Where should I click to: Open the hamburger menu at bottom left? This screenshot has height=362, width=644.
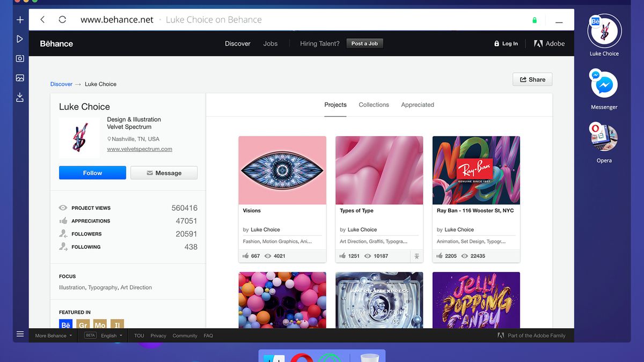click(x=20, y=334)
